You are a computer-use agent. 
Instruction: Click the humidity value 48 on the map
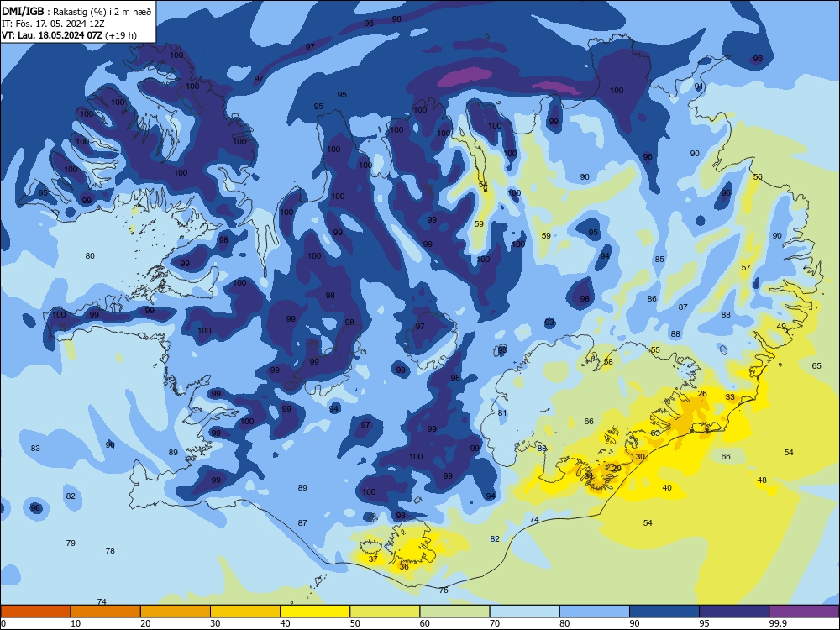tap(762, 480)
